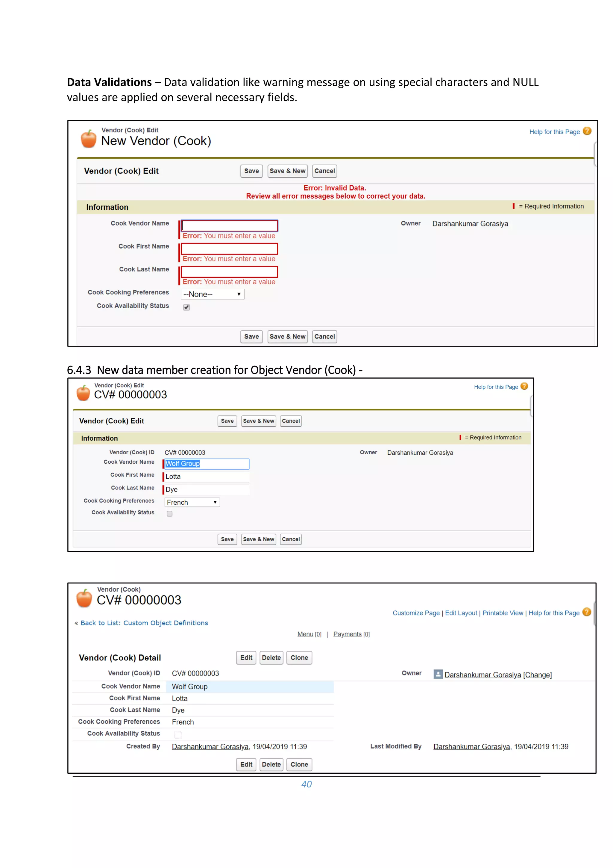Click the help icon in CV# 00000003 edit page
Viewport: 613px width, 868px height.
pyautogui.click(x=524, y=386)
